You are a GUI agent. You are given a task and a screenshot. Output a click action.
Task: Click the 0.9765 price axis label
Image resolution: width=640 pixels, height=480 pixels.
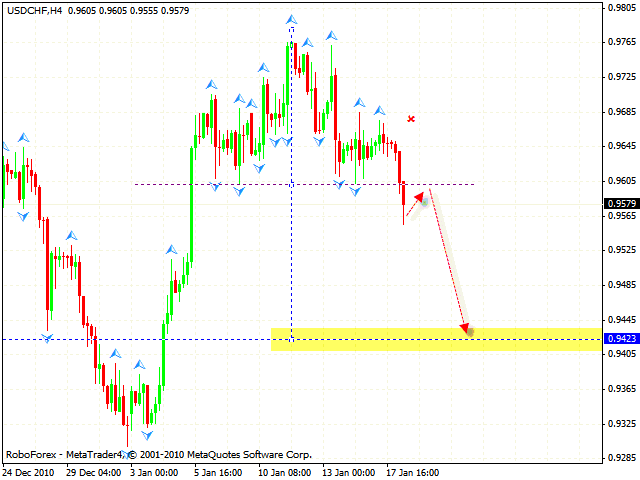[x=622, y=42]
